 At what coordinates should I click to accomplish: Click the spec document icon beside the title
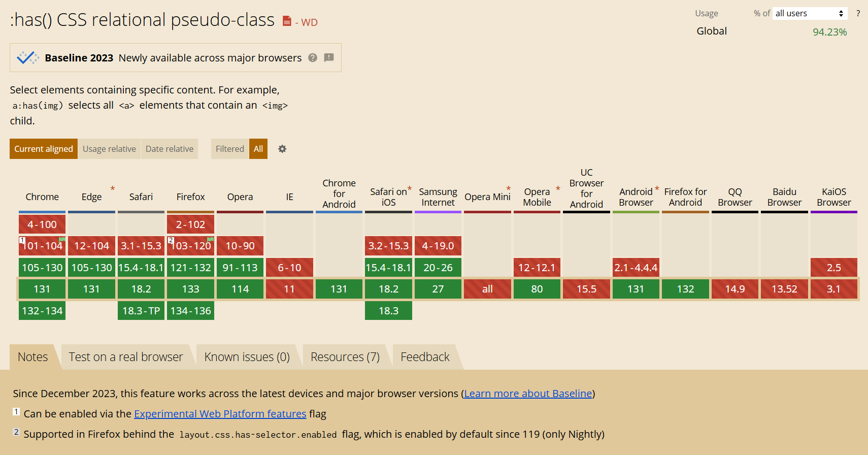[286, 21]
